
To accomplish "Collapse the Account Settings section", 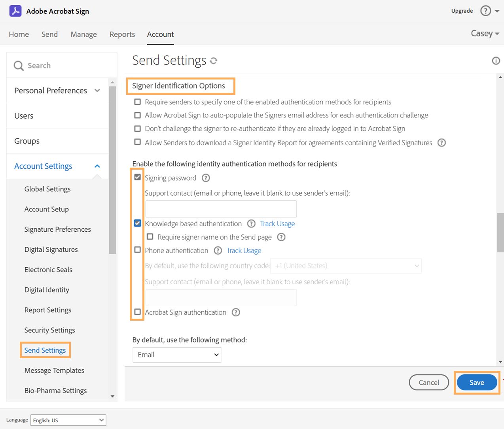I will pos(57,166).
